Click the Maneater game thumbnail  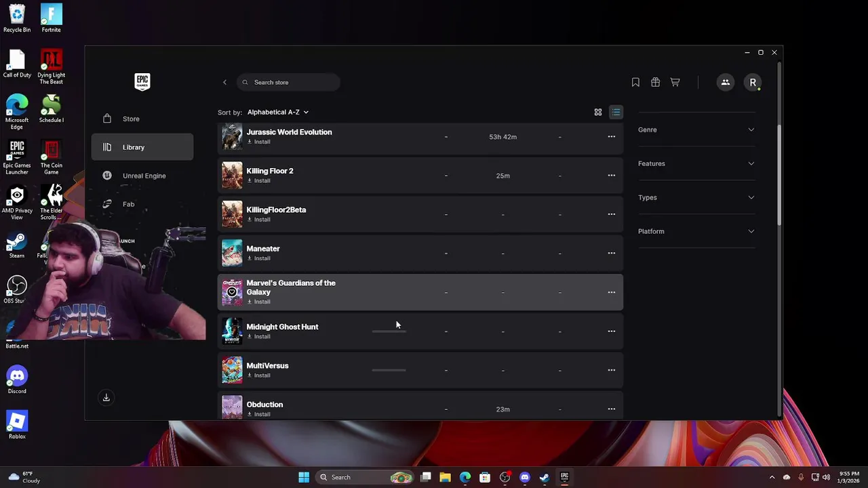coord(232,253)
